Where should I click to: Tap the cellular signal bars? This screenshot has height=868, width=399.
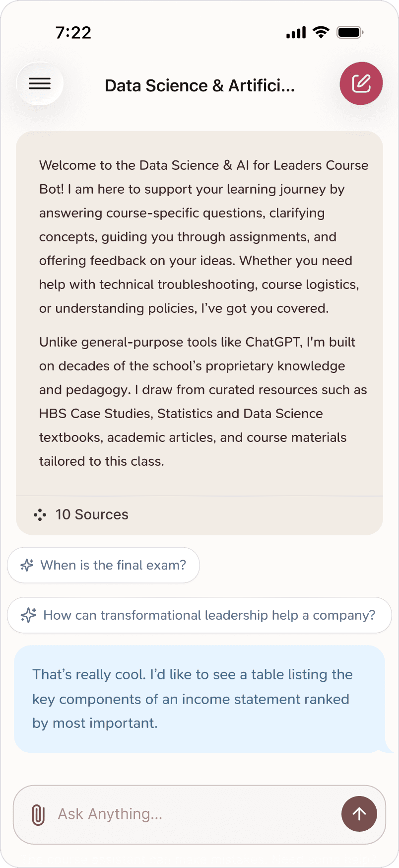coord(296,33)
